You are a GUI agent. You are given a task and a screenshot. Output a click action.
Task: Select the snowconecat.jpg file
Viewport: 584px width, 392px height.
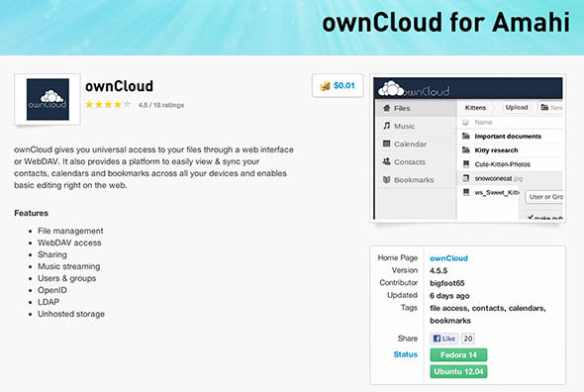click(x=499, y=178)
